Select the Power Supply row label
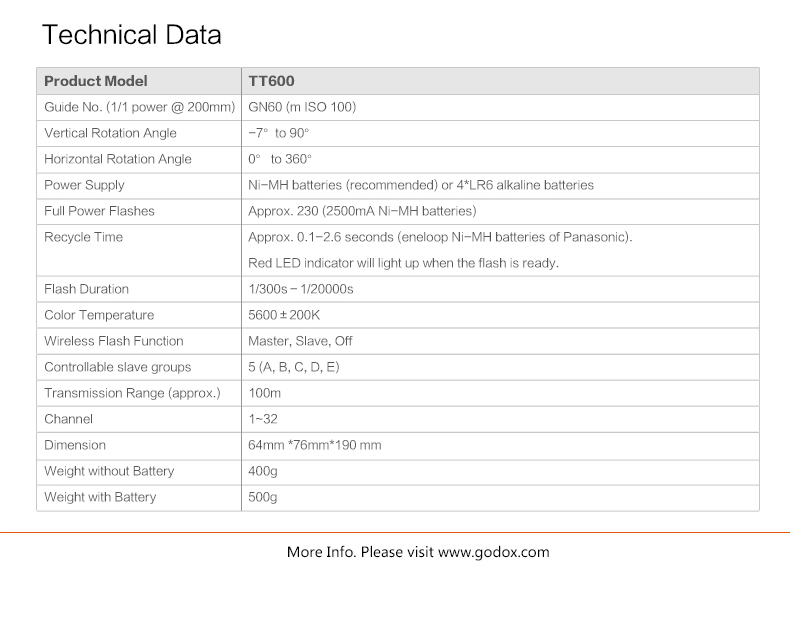 (84, 185)
